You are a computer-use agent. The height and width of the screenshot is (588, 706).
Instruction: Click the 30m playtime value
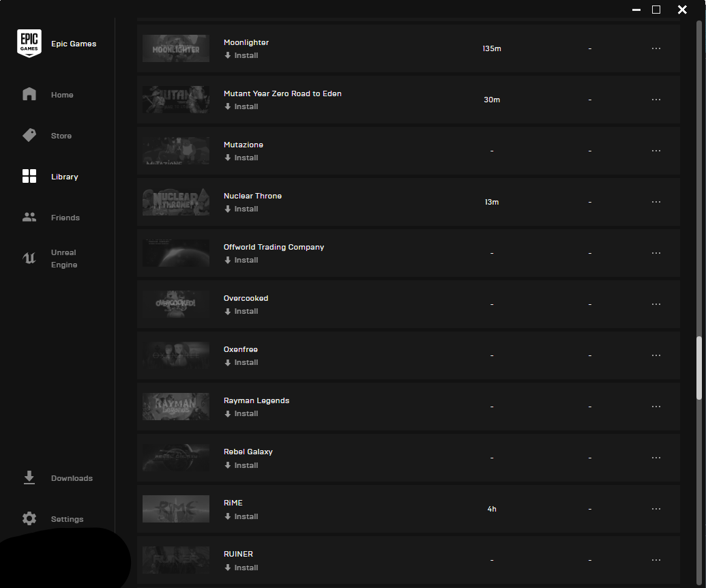click(x=492, y=100)
